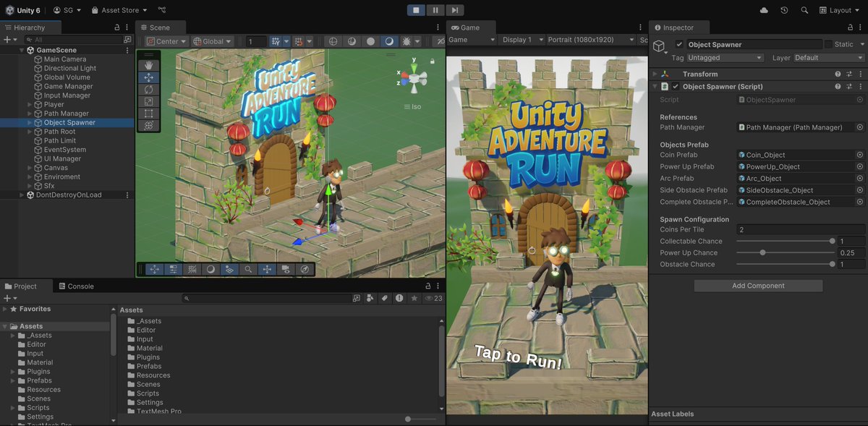Click the Add Component button
This screenshot has width=868, height=426.
(758, 286)
